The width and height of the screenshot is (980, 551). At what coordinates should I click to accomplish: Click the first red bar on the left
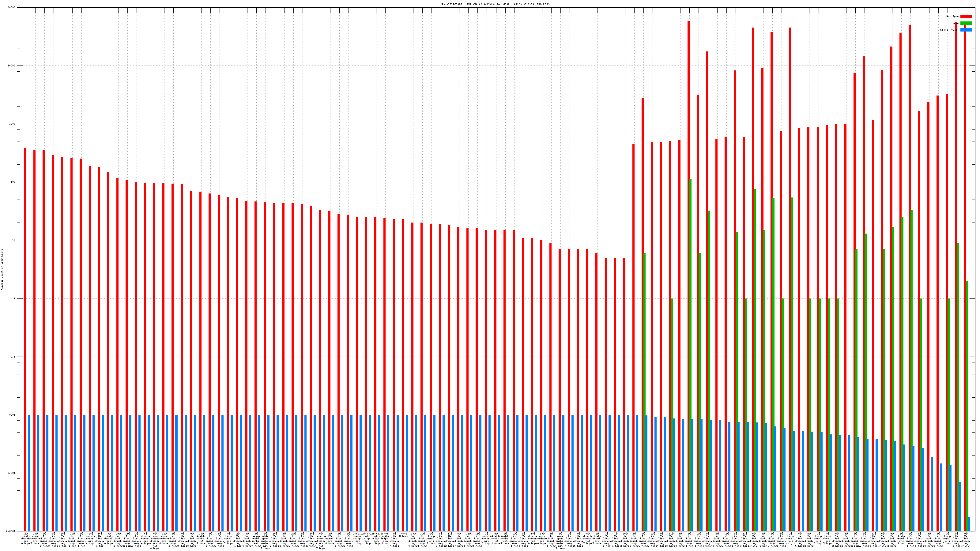pyautogui.click(x=25, y=304)
